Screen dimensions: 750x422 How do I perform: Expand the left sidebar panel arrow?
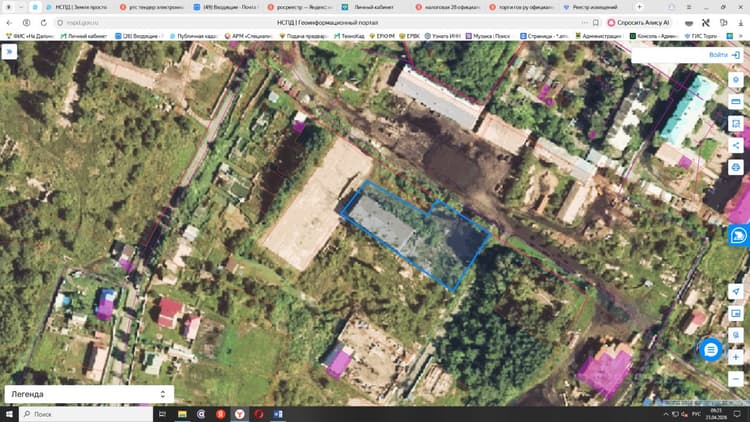[x=9, y=52]
